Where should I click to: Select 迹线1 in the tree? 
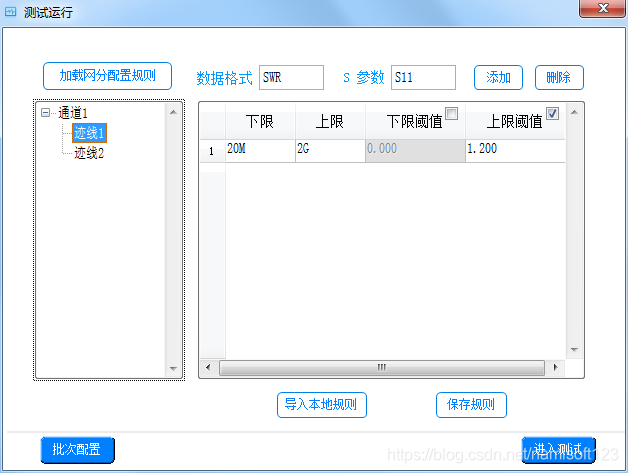point(89,133)
